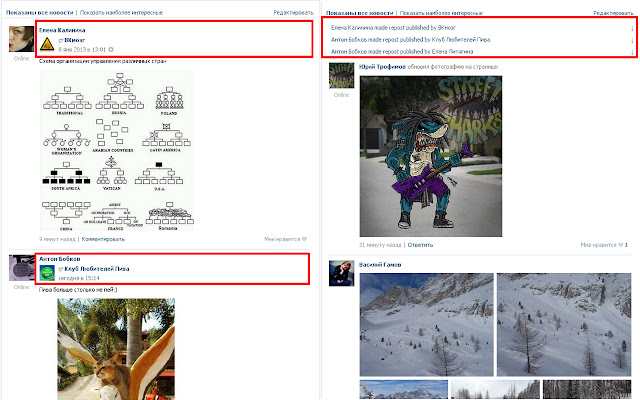Select Показать наиболее интересные above Елена Калинина's post

click(x=121, y=13)
